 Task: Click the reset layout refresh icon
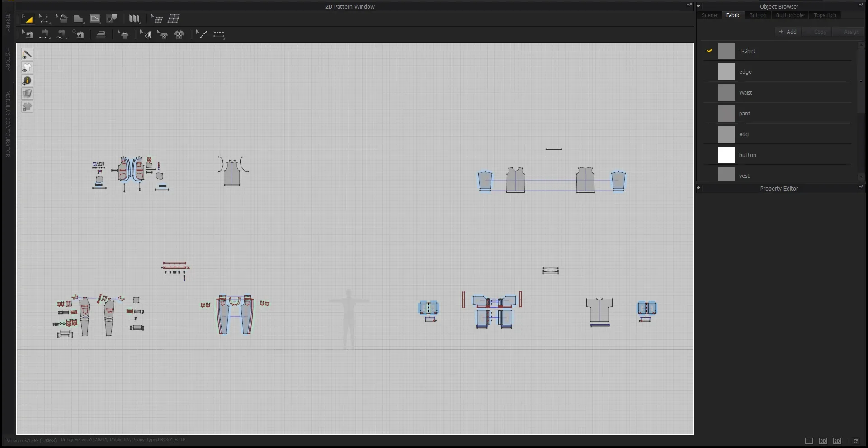(x=855, y=441)
